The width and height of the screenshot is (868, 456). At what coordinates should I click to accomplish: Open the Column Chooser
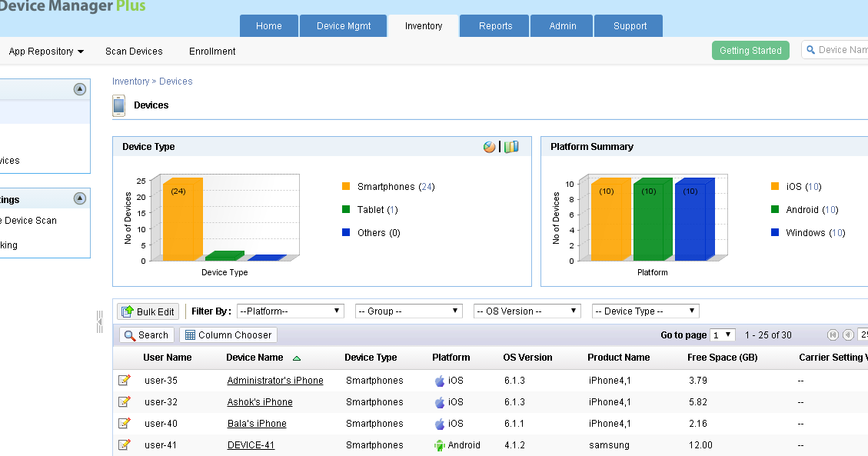coord(228,335)
